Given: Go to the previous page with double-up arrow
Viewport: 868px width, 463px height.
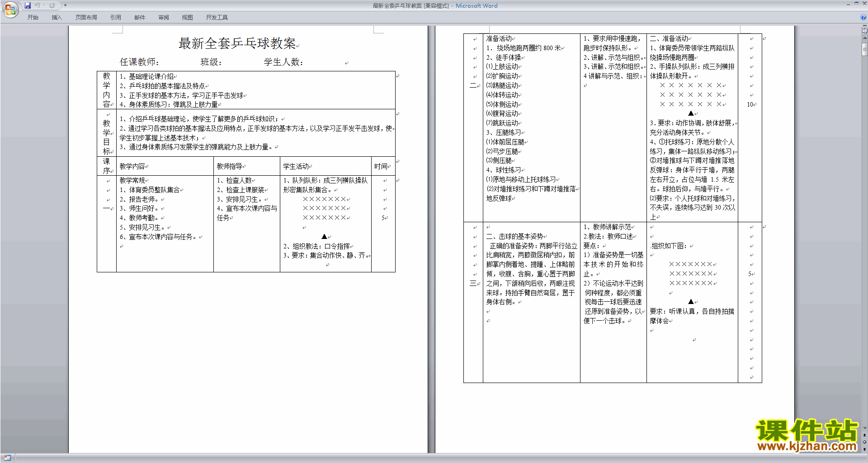Looking at the screenshot, I should point(865,435).
